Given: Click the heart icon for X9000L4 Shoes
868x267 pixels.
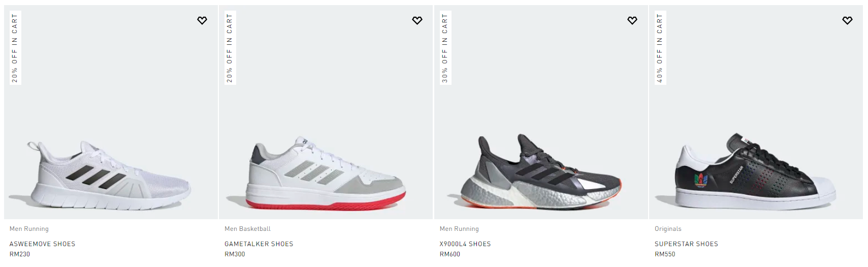Looking at the screenshot, I should (x=632, y=20).
